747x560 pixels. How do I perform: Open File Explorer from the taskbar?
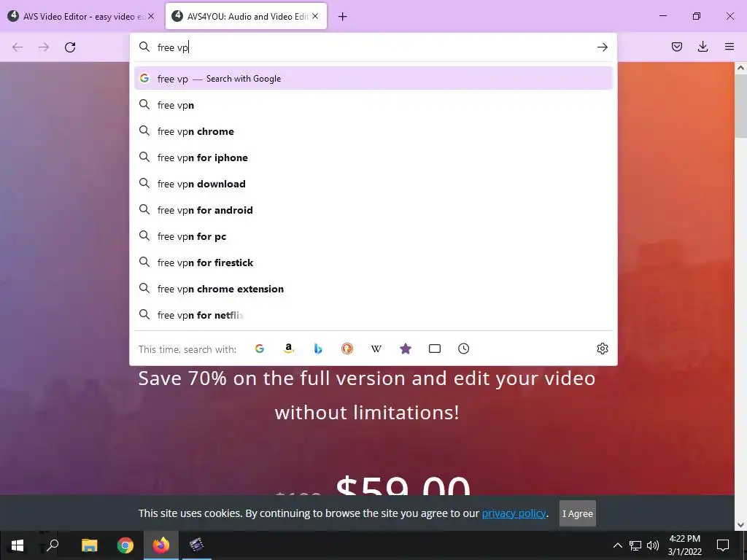(89, 545)
